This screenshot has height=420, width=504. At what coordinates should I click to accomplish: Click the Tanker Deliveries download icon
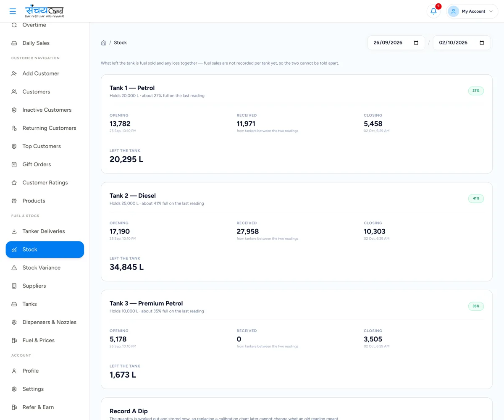[14, 231]
